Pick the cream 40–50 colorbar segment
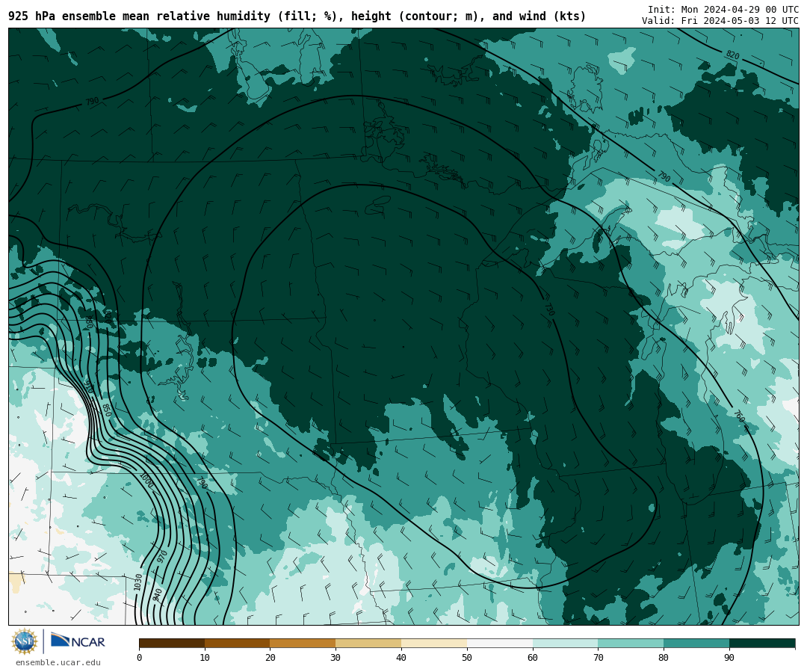This screenshot has width=807, height=672. tap(434, 643)
